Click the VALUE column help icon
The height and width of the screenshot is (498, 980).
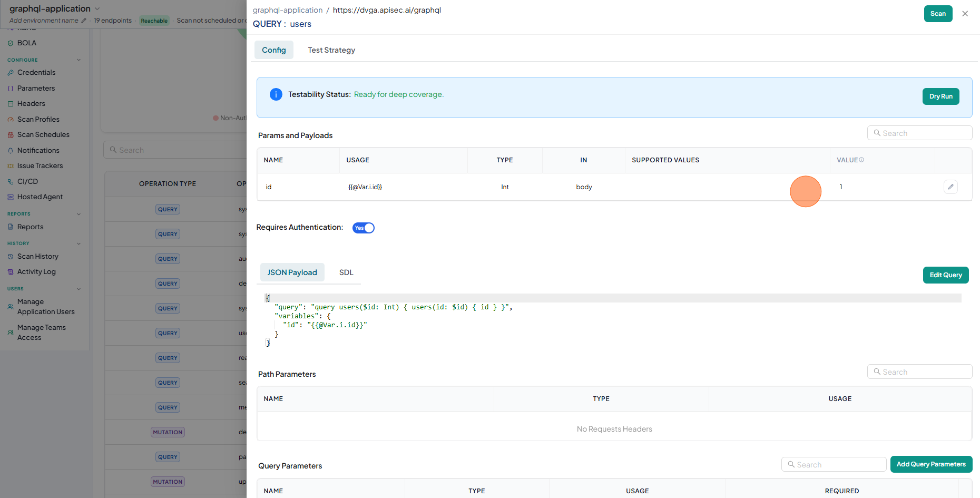(861, 160)
